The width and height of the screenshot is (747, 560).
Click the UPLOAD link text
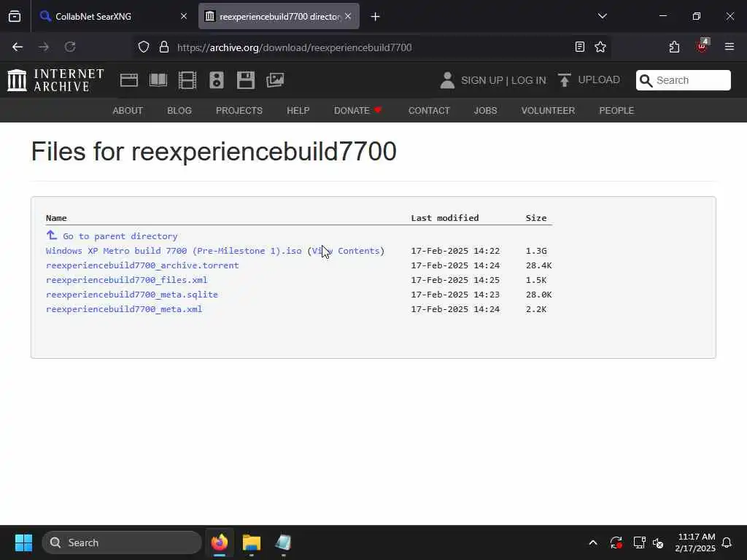pos(599,79)
